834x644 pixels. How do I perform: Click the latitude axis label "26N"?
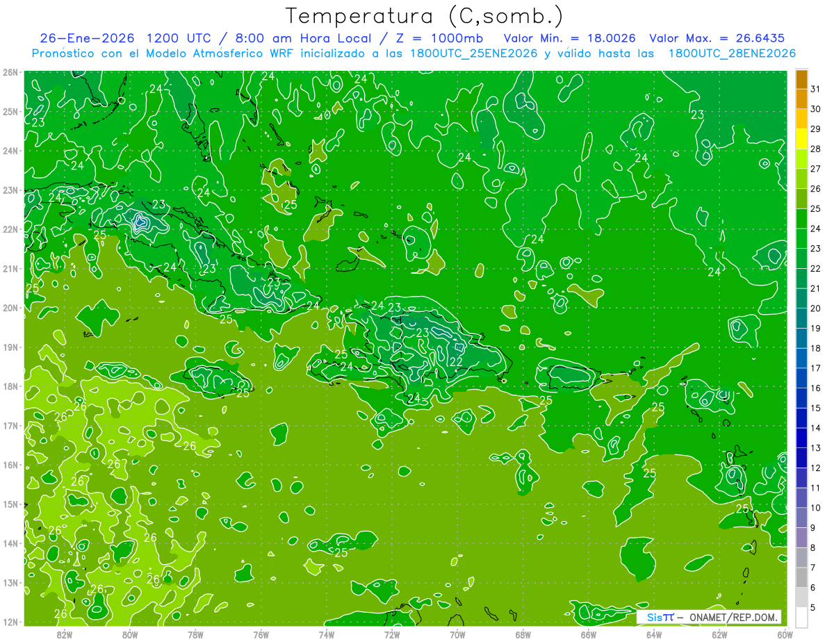10,72
